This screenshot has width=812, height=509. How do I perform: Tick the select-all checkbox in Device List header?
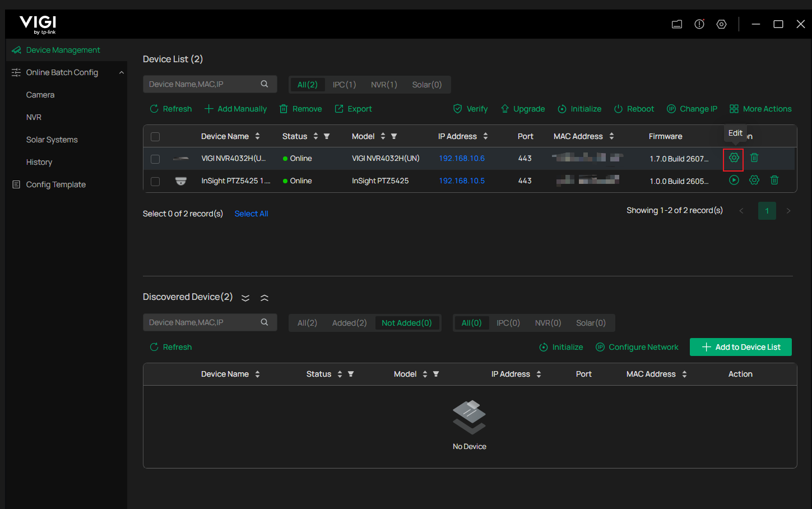click(x=155, y=137)
